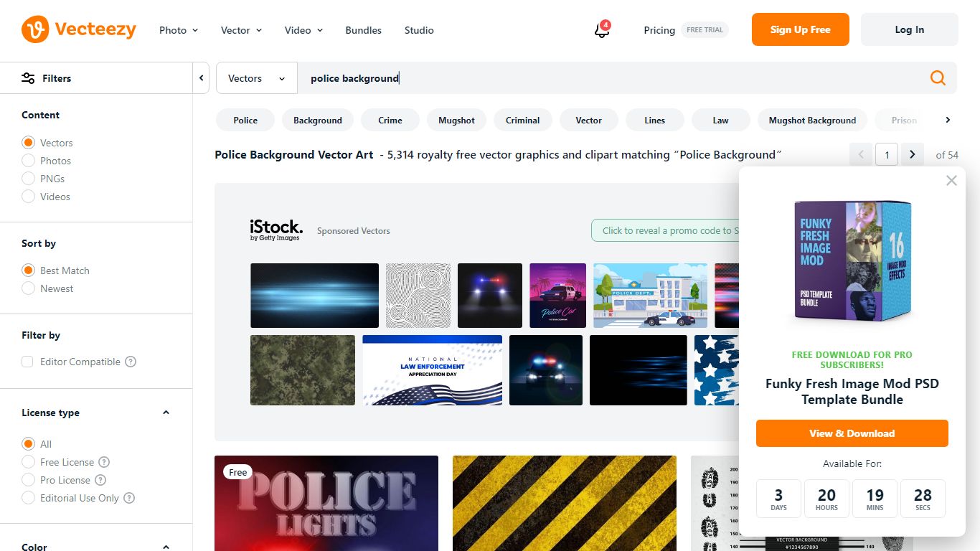Open the retro Police Car sunset thumbnail

tap(558, 296)
